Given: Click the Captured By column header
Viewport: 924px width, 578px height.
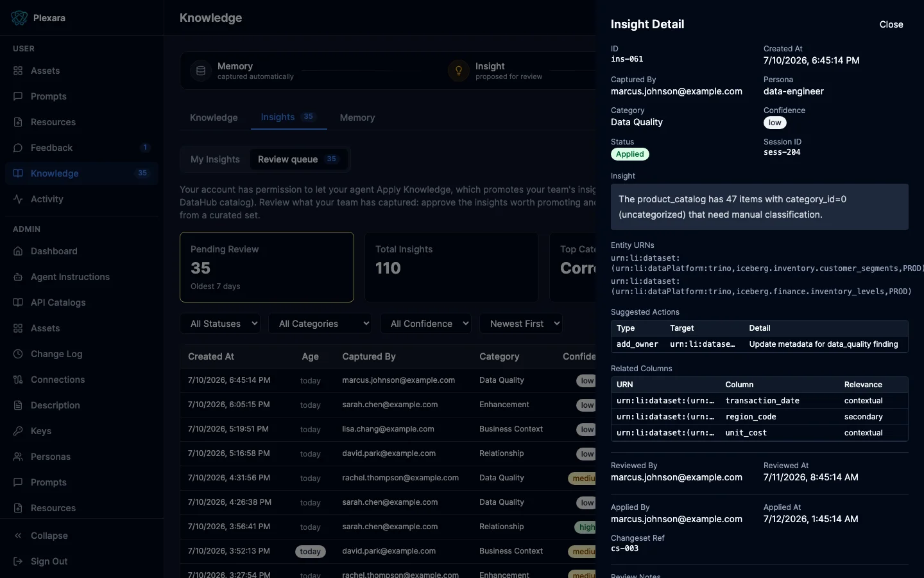Looking at the screenshot, I should [x=369, y=356].
